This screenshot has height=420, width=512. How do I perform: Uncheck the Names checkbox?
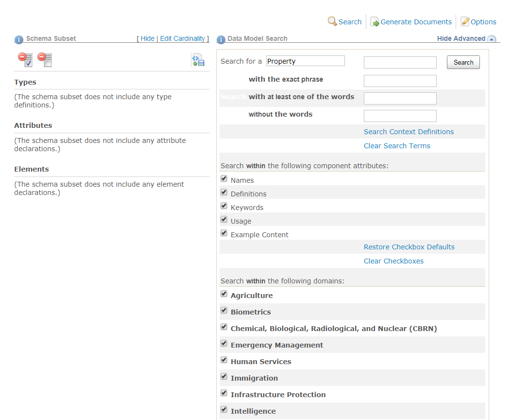pyautogui.click(x=224, y=179)
